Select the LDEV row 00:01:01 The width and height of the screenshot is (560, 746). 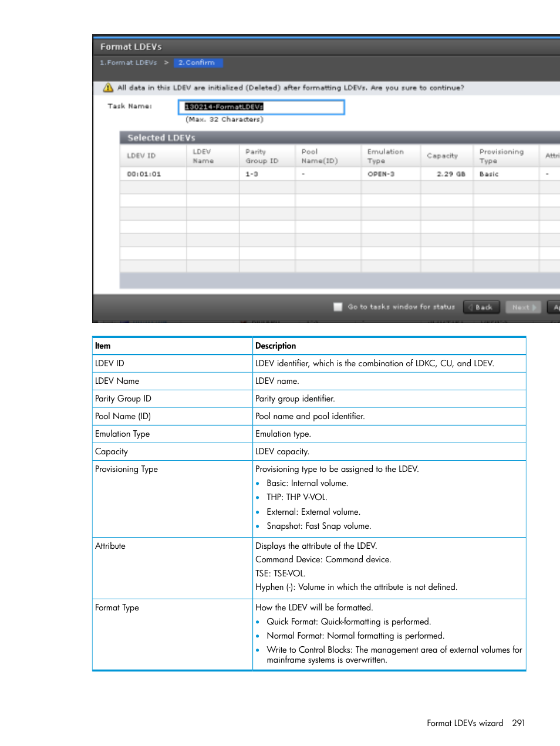click(340, 174)
